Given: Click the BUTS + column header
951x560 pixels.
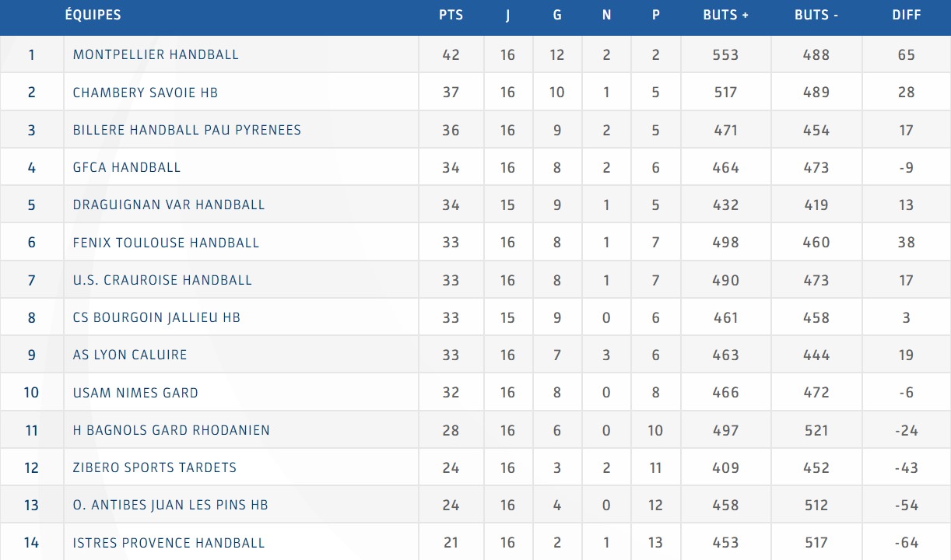Looking at the screenshot, I should (725, 15).
